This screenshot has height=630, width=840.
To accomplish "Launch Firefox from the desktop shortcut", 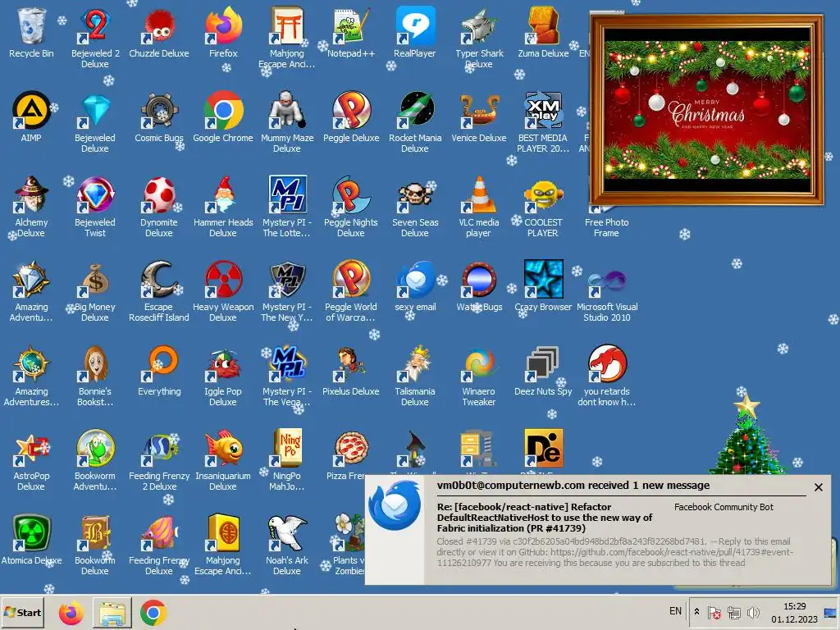I will click(x=223, y=25).
